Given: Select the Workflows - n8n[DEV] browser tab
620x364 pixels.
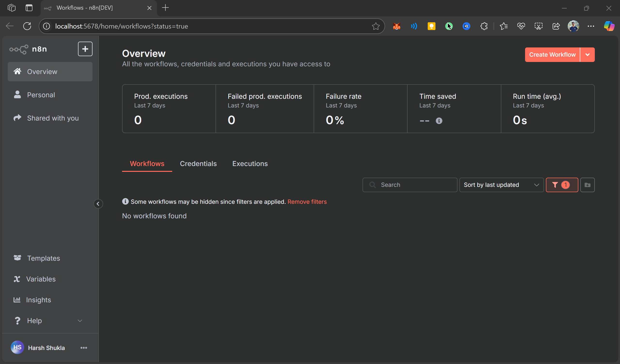Looking at the screenshot, I should click(x=98, y=8).
